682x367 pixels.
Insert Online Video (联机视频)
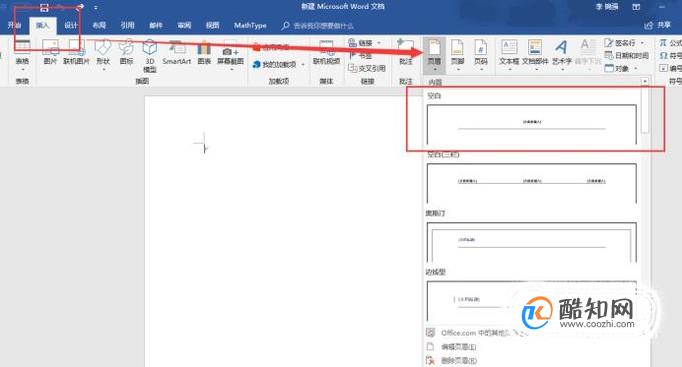coord(326,52)
